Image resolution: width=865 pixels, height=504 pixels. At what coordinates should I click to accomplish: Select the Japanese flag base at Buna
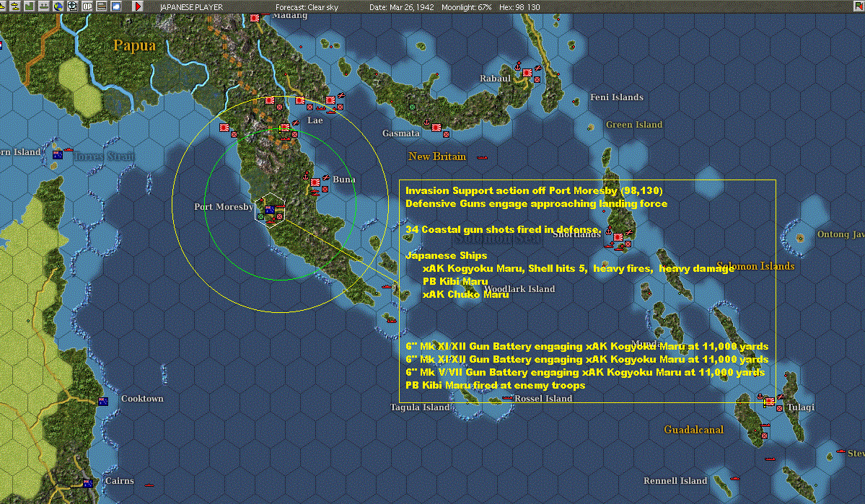[315, 182]
